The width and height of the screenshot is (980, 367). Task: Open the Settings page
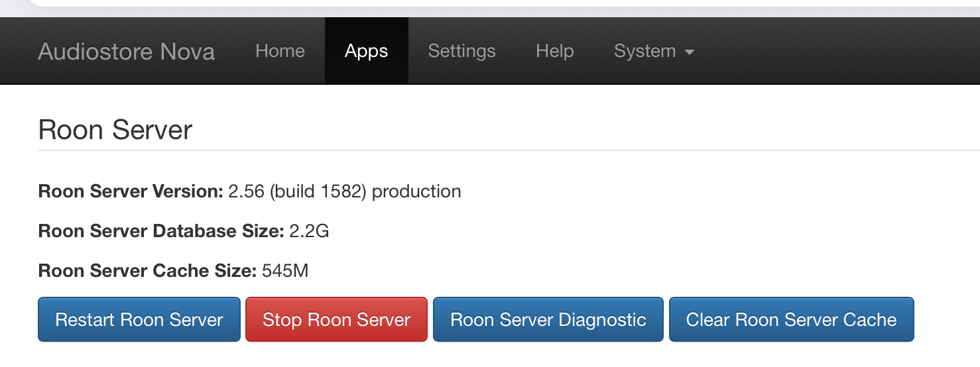461,51
